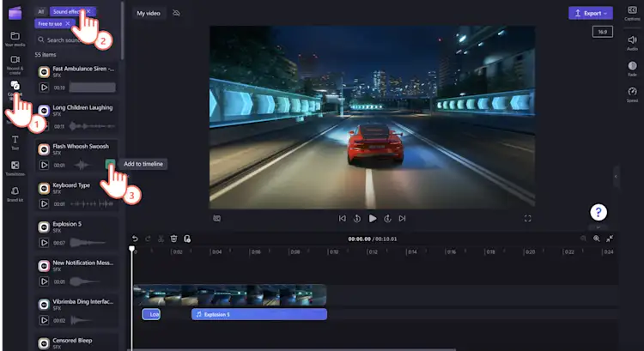Viewport: 644px width, 351px height.
Task: Select the Long Children Laughing sound item
Action: coord(76,117)
